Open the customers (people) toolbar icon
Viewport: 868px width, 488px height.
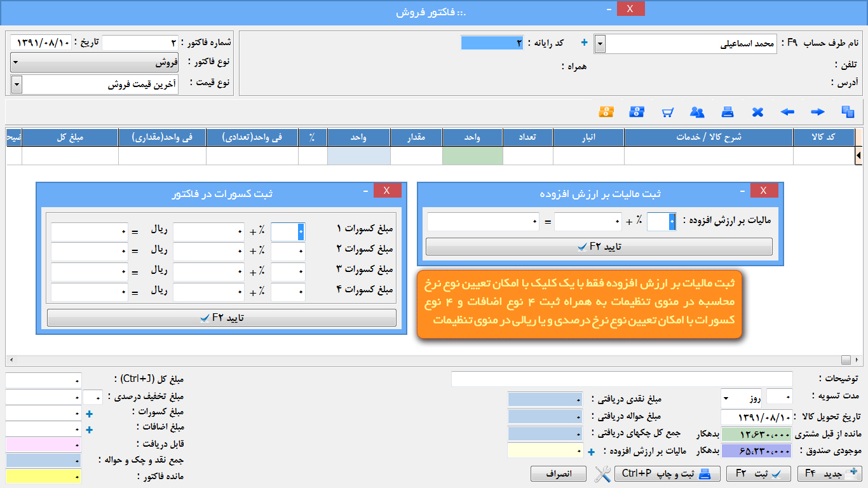[x=697, y=112]
